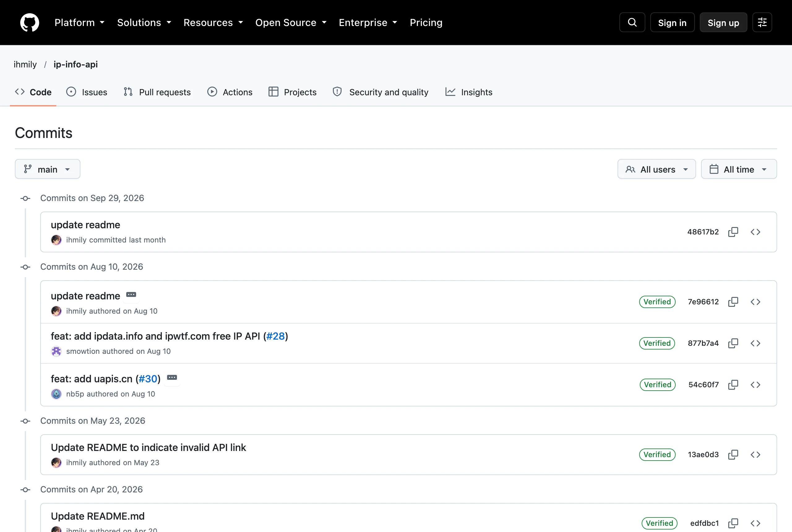Copy full SHA for commit 48617b2

(x=733, y=232)
